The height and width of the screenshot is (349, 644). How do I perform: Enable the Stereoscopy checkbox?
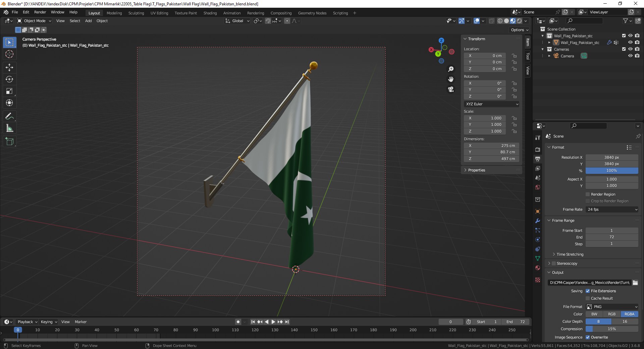[x=554, y=263]
